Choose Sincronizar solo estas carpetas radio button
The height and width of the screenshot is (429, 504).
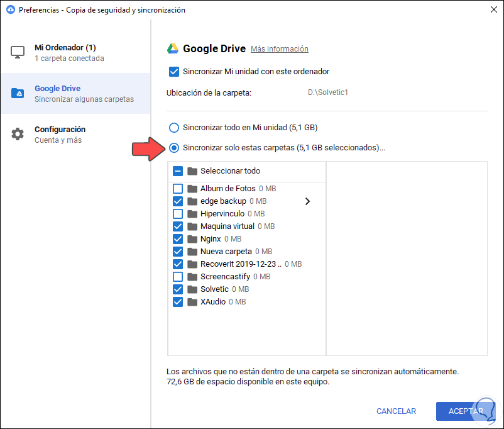click(174, 148)
